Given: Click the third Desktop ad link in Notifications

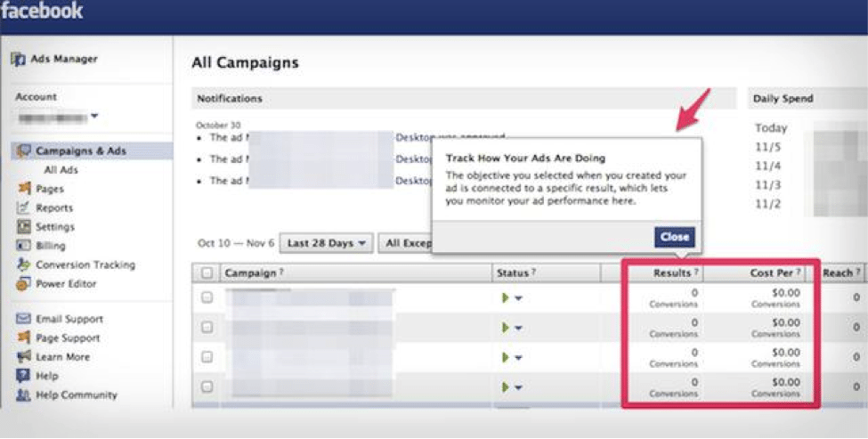Looking at the screenshot, I should click(x=413, y=181).
